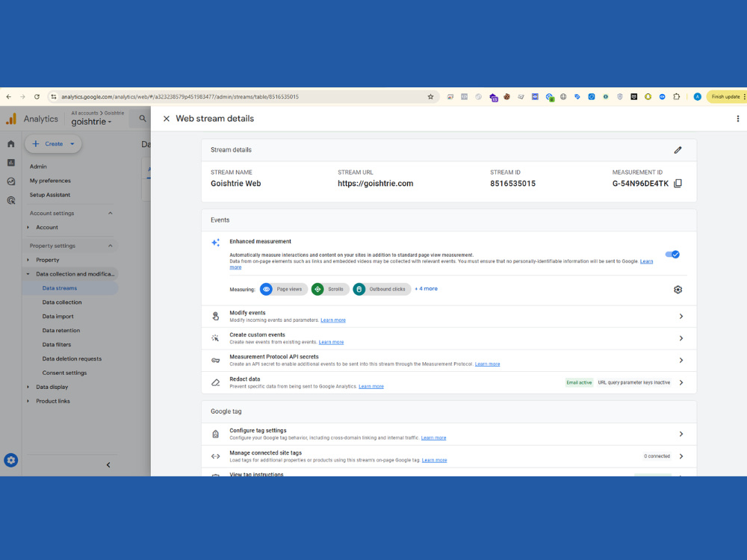Click the Page views chip
747x560 pixels.
[283, 289]
